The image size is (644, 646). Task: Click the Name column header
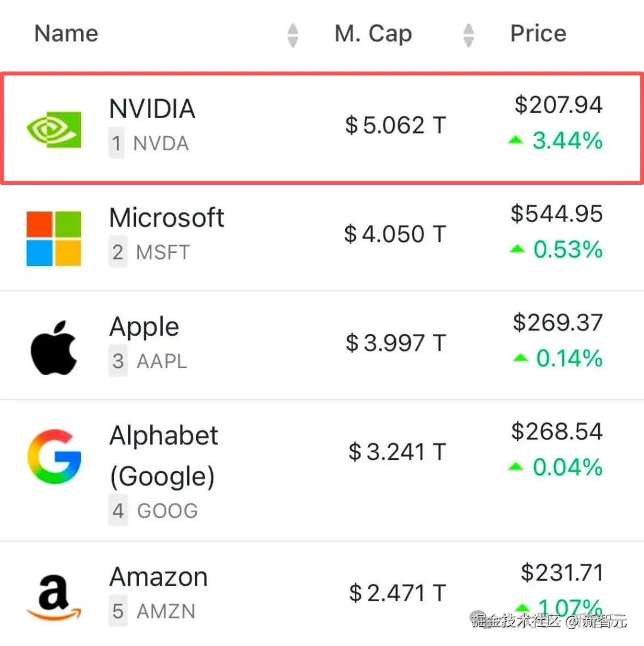click(x=66, y=33)
